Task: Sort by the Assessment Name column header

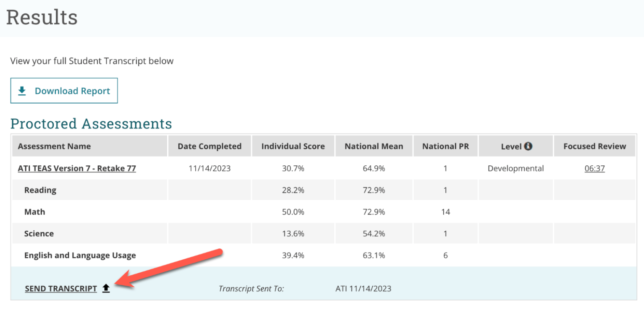Action: [54, 146]
